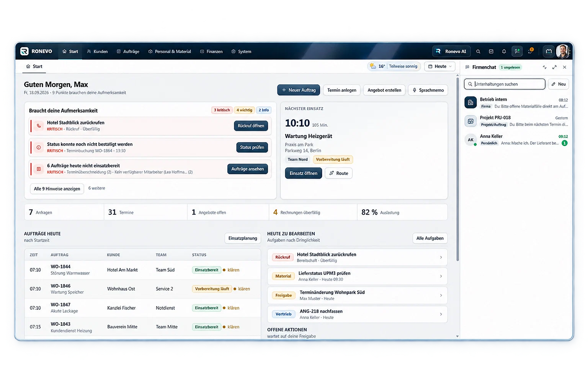Click the weather widget Teilweise sonnig

pos(394,66)
